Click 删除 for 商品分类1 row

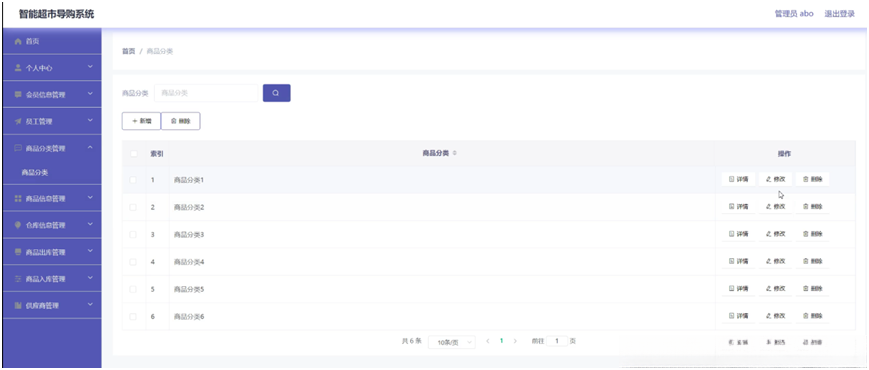click(x=812, y=179)
